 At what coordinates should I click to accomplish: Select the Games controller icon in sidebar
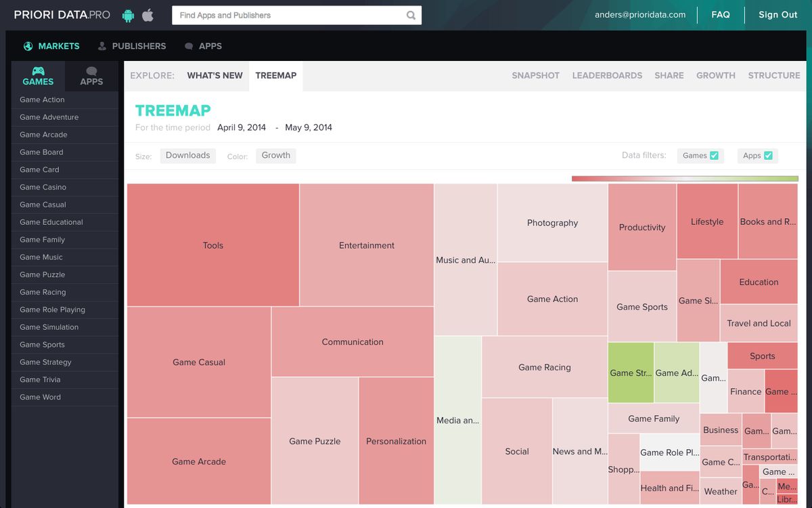pos(38,71)
